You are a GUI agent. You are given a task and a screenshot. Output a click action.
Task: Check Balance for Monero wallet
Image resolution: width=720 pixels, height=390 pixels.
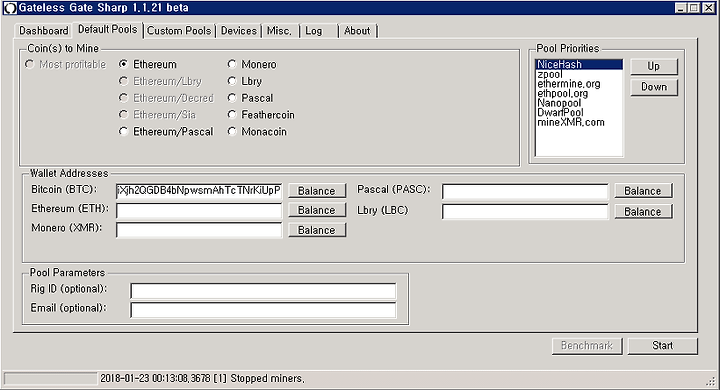[317, 230]
